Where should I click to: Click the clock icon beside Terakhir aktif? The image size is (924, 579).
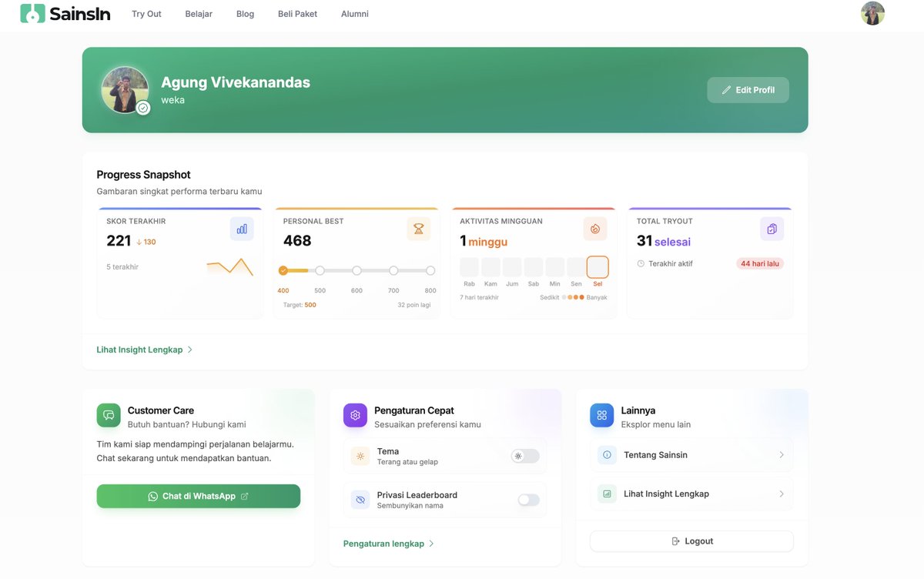[x=641, y=263]
